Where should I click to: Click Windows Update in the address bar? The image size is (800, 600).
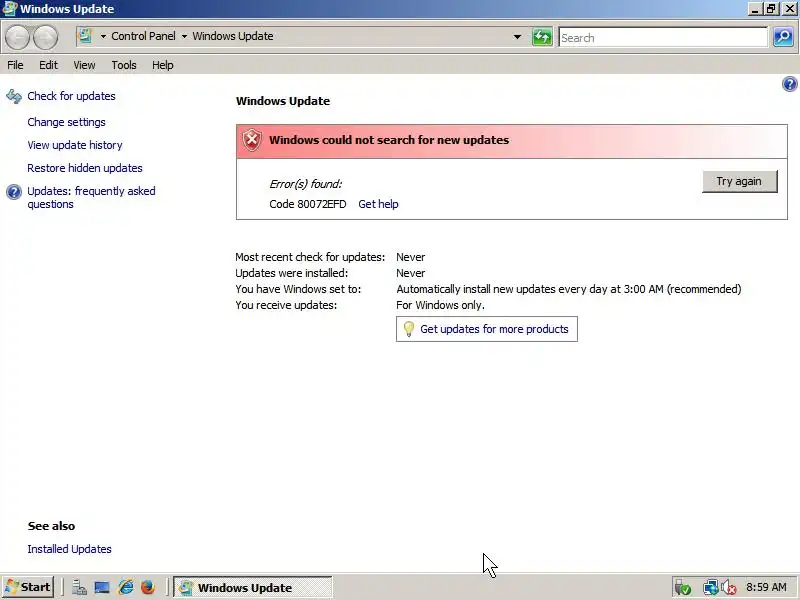tap(233, 36)
